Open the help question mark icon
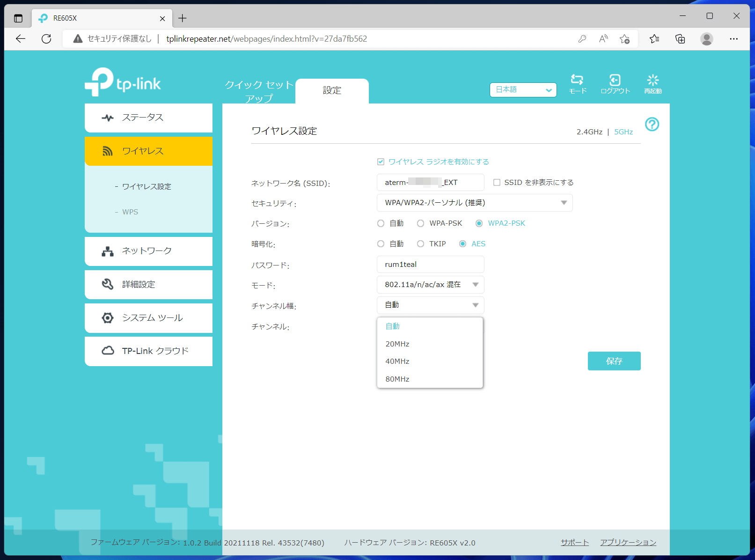The width and height of the screenshot is (755, 560). (x=652, y=124)
